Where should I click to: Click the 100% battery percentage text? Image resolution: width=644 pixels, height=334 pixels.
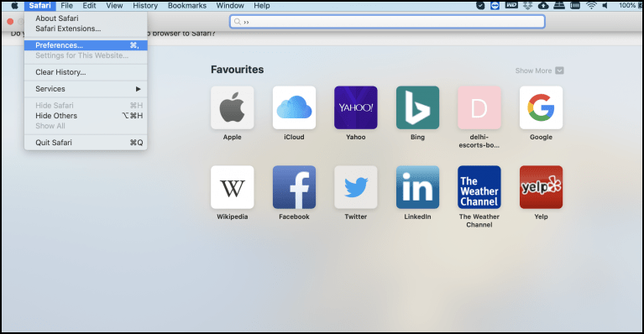[627, 5]
